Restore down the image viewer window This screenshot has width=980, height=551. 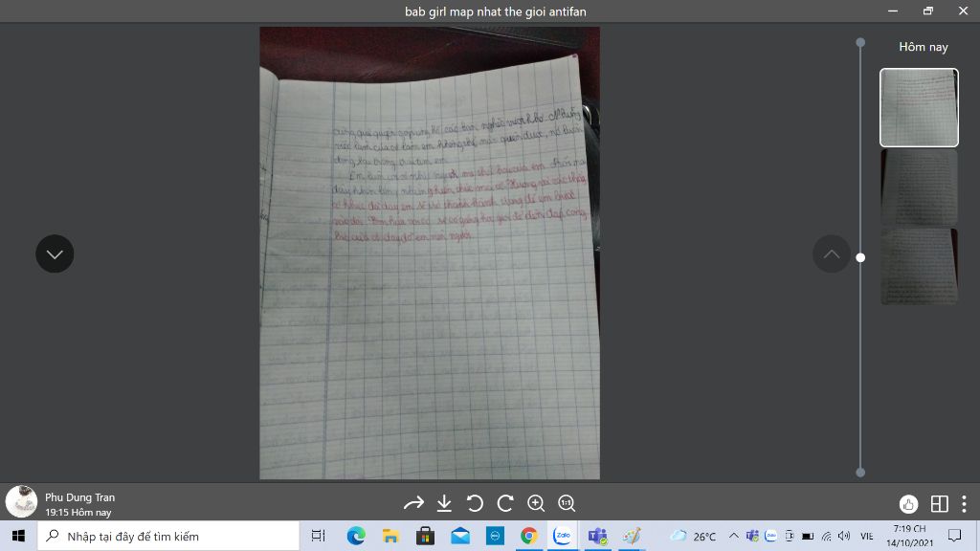pos(928,11)
